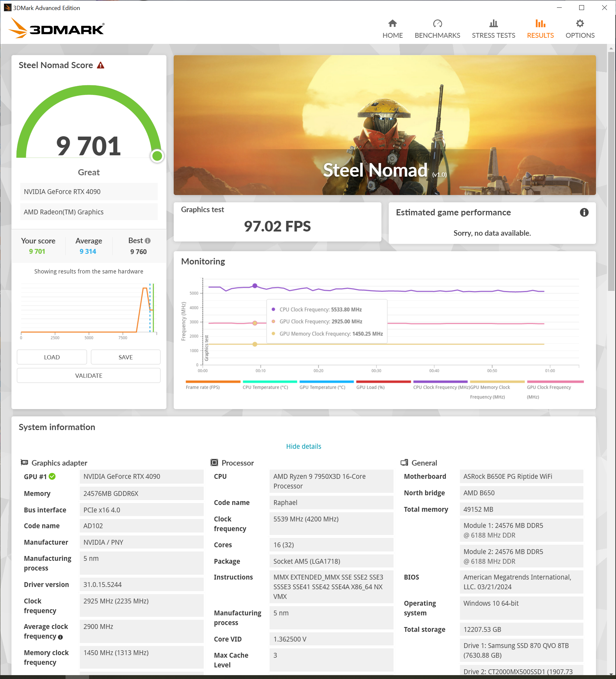Click the driver version 31.0.15.5244 value
Screen dimensions: 616x679
pyautogui.click(x=141, y=584)
